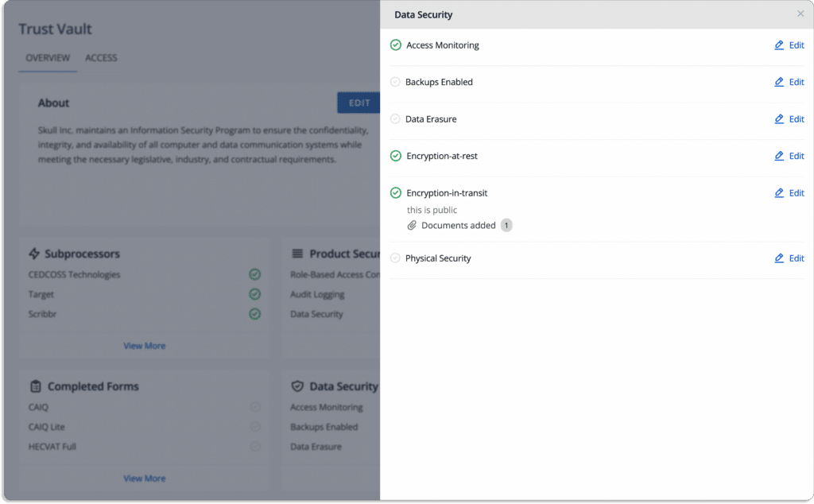The image size is (814, 504).
Task: Click the Product Security list icon
Action: tap(297, 254)
